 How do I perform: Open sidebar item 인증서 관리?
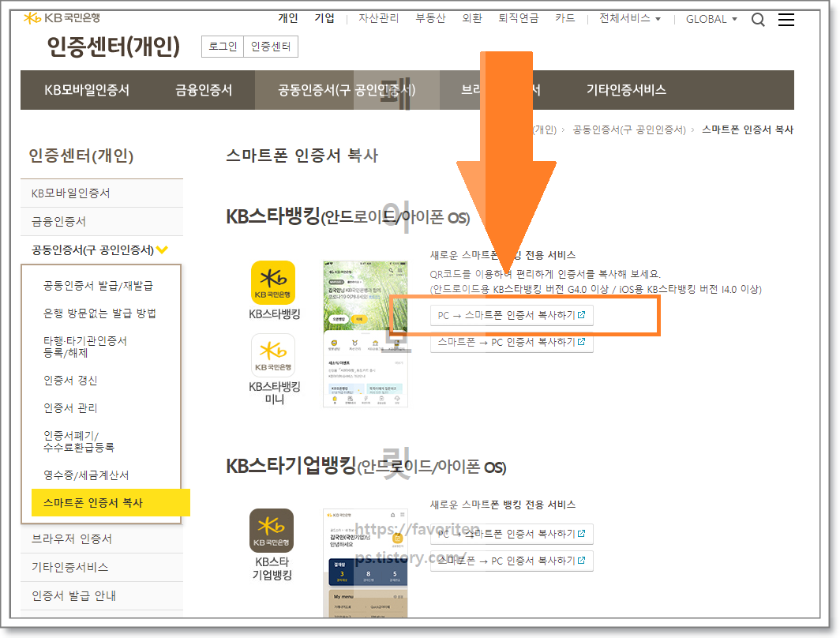pyautogui.click(x=70, y=408)
